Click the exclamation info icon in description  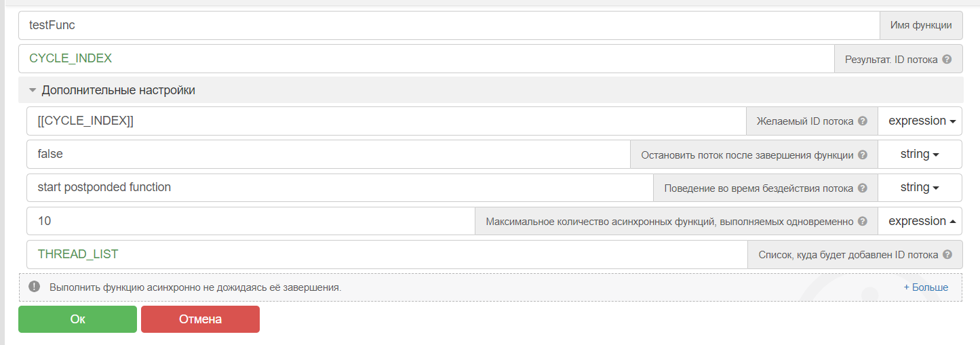pos(35,287)
